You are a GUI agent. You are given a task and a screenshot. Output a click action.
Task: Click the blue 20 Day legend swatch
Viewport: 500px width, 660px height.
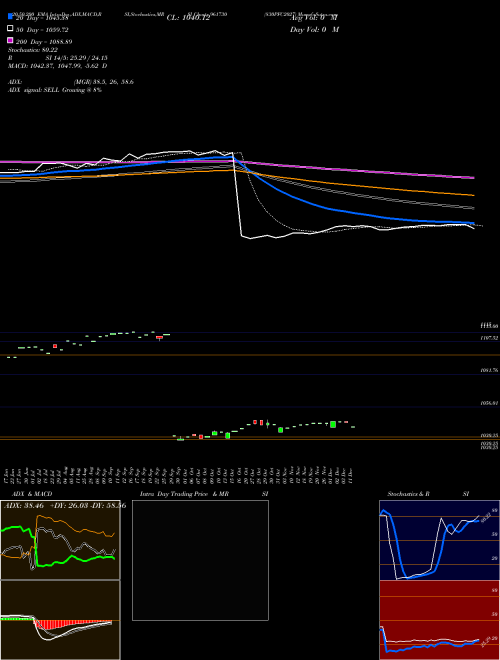click(x=10, y=16)
